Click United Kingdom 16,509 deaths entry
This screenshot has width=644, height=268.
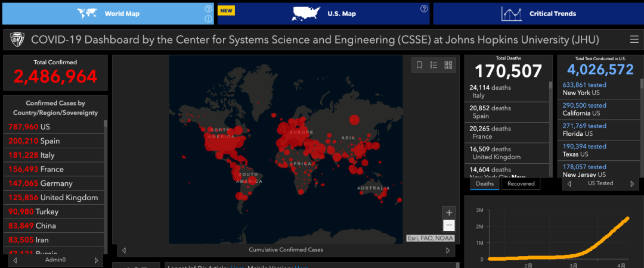pos(506,153)
